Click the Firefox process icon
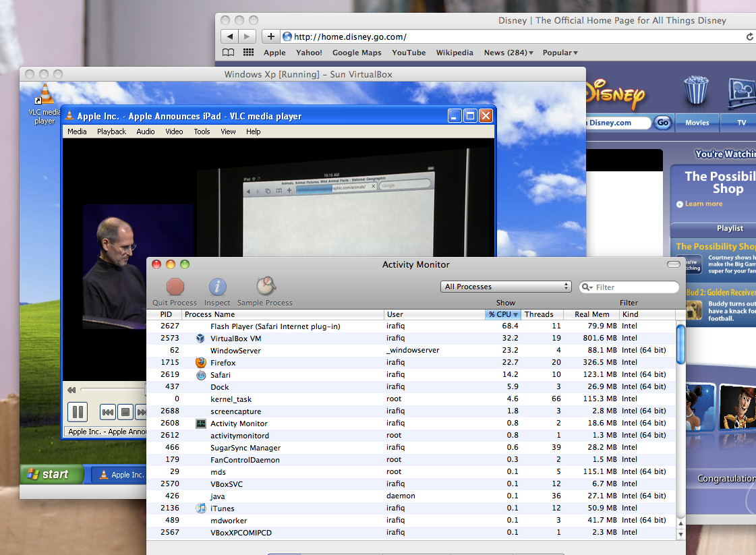 [x=200, y=363]
